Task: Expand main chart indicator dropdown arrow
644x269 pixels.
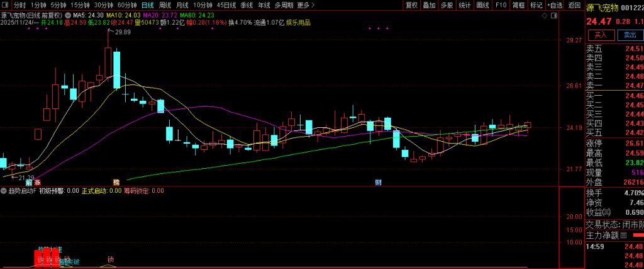Action: [x=67, y=14]
